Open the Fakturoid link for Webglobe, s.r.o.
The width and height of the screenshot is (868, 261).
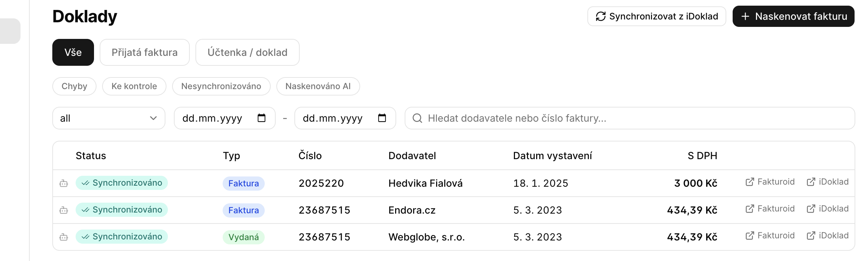[770, 236]
